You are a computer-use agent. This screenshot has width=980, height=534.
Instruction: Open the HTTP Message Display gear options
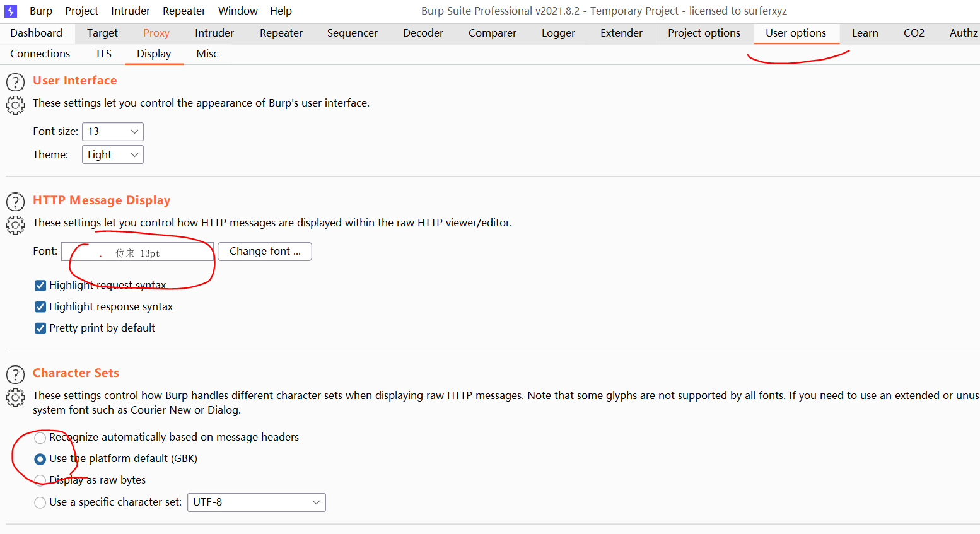click(15, 225)
